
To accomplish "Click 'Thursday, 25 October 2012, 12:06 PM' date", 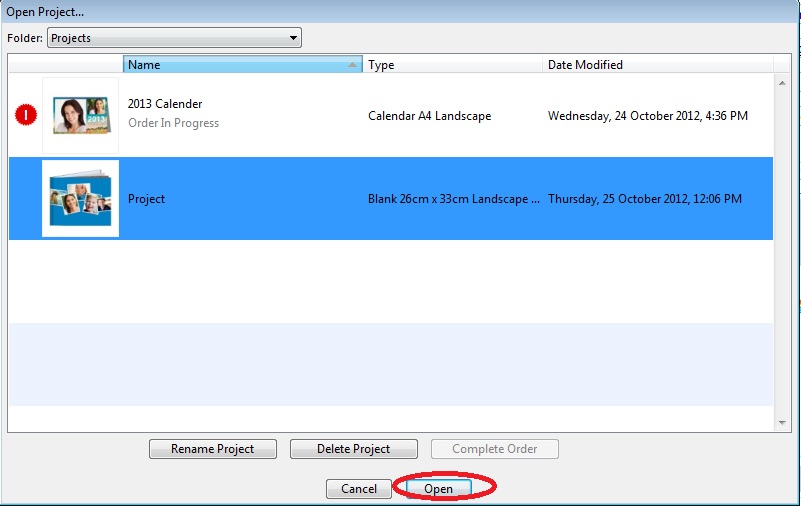I will [645, 199].
